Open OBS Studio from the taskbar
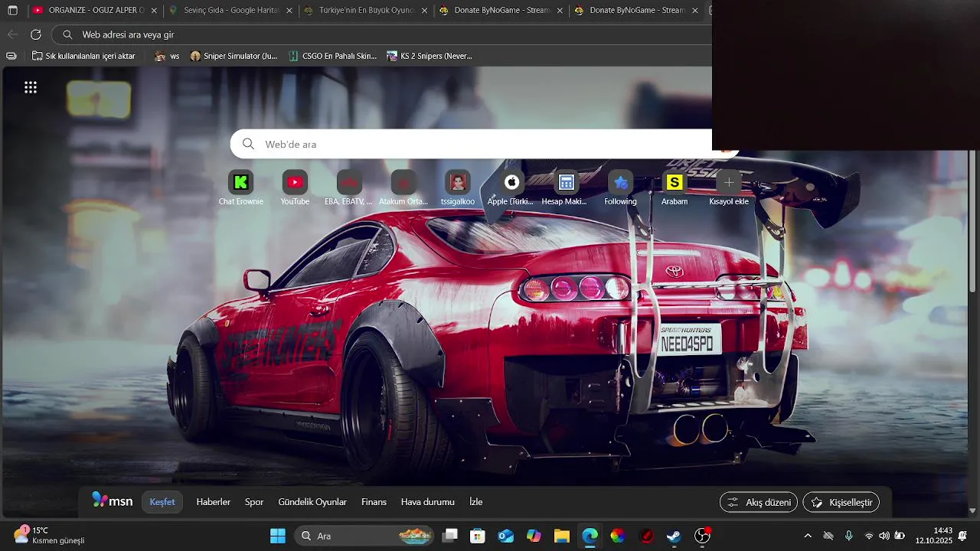Viewport: 980px width, 551px height. pos(702,536)
